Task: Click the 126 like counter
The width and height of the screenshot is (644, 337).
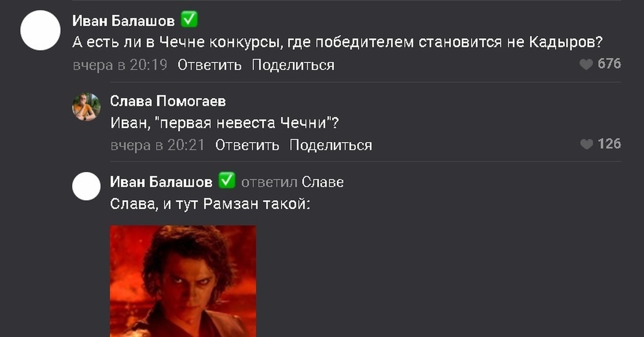Action: 609,144
